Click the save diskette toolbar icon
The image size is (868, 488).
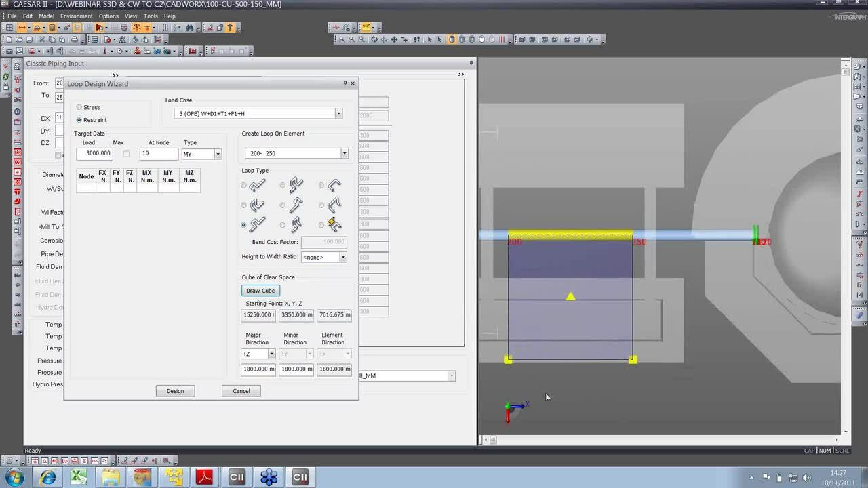point(29,39)
